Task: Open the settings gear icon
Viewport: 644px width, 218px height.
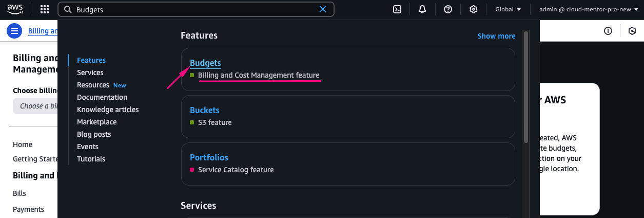Action: click(x=474, y=9)
